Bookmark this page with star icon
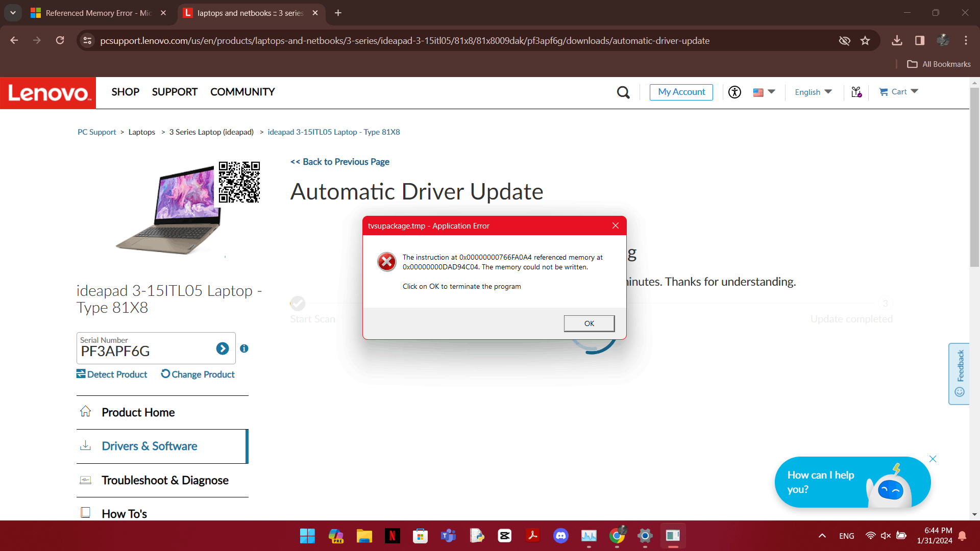The image size is (980, 551). point(865,41)
